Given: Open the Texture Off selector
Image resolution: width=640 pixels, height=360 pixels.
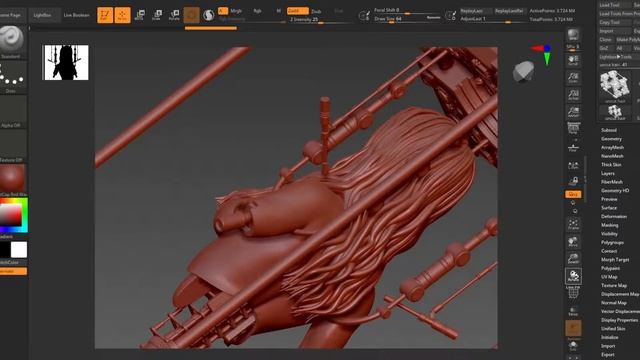Looking at the screenshot, I should tap(12, 147).
